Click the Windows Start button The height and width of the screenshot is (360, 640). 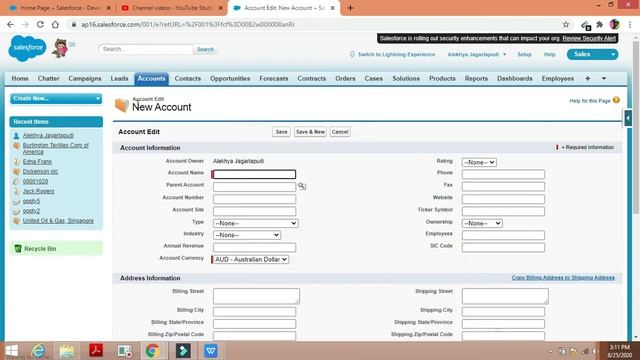coord(12,351)
